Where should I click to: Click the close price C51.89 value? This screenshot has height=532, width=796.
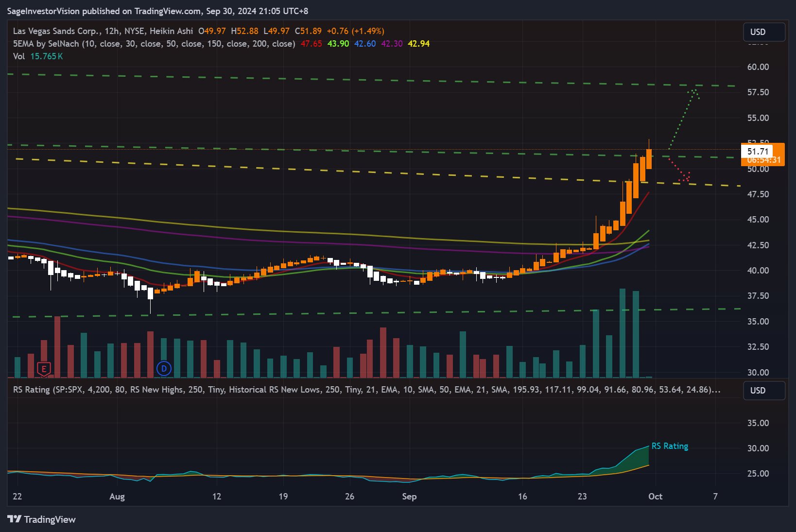click(x=308, y=31)
